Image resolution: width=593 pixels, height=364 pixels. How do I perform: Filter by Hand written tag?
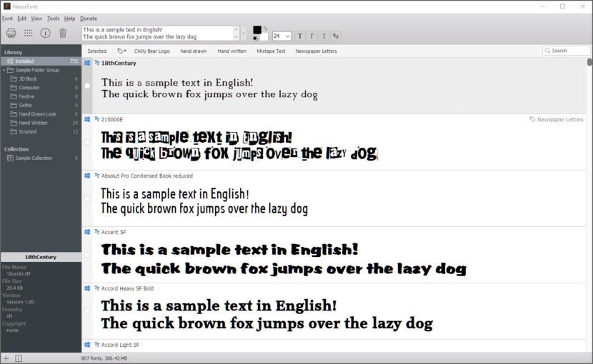coord(231,51)
